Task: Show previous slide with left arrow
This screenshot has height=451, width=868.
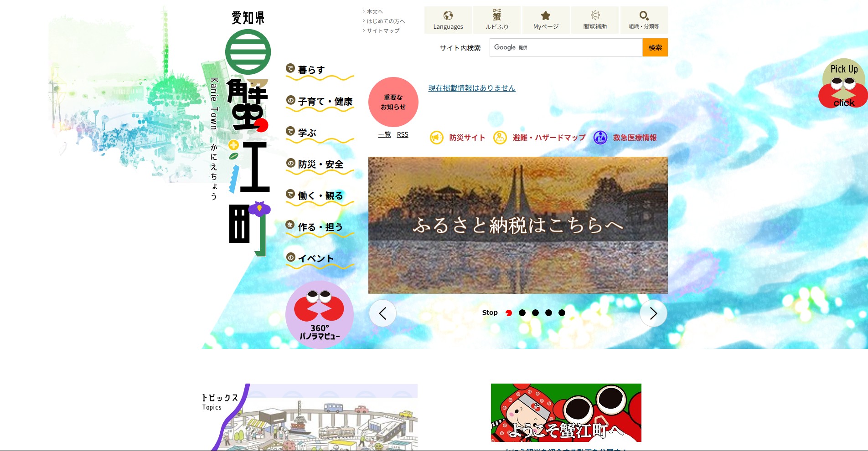Action: tap(382, 313)
